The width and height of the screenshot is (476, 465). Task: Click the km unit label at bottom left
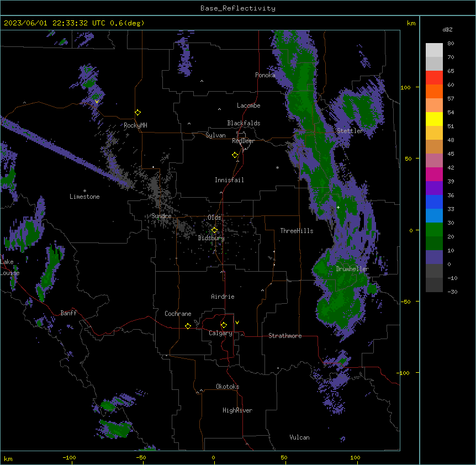point(8,458)
